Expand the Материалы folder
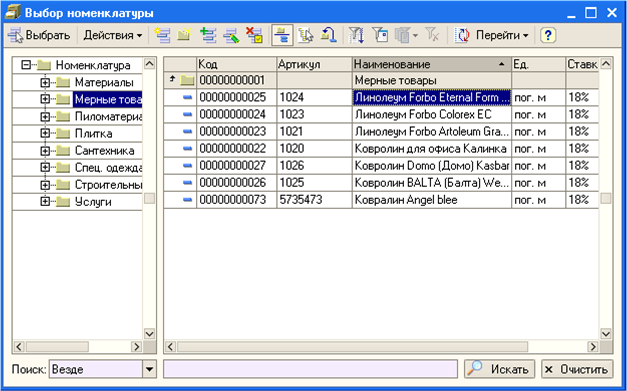 pos(45,82)
